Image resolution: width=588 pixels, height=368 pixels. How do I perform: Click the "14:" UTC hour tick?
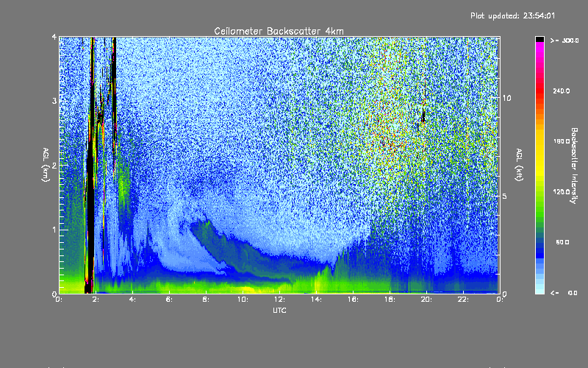pos(316,300)
